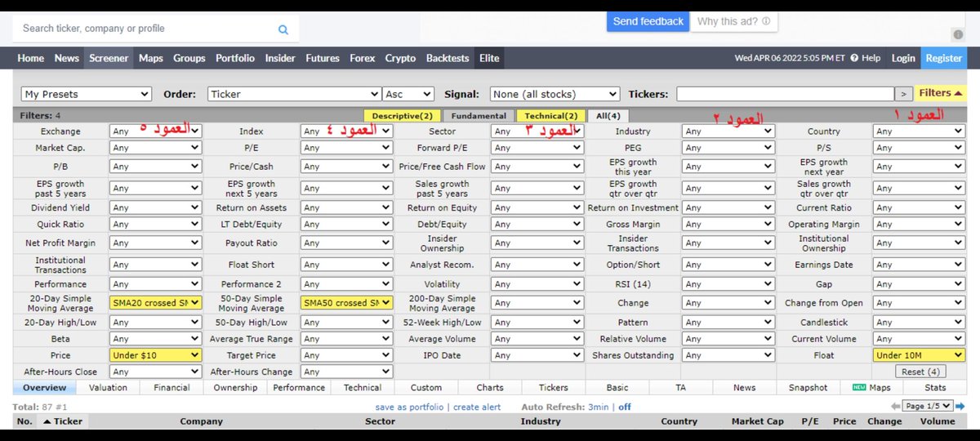The width and height of the screenshot is (980, 441).
Task: Open the Price Under $10 dropdown
Action: (155, 355)
